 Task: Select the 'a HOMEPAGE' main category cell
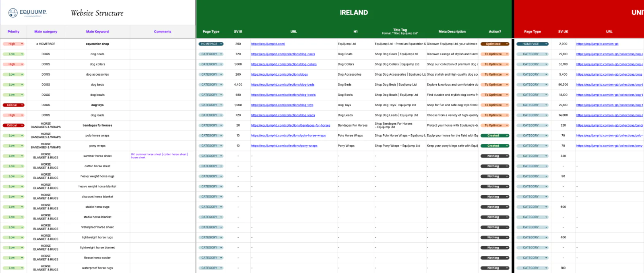coord(45,44)
